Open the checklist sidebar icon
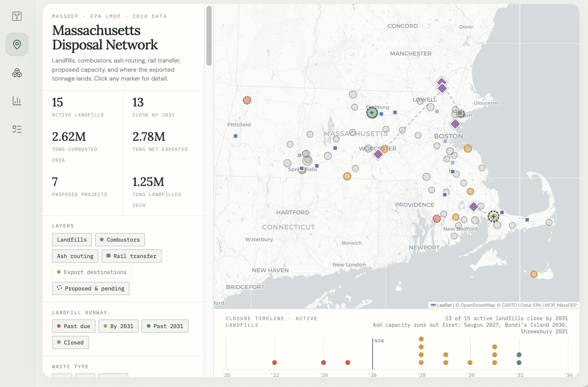Screen dimensions: 588x387 pyautogui.click(x=17, y=129)
